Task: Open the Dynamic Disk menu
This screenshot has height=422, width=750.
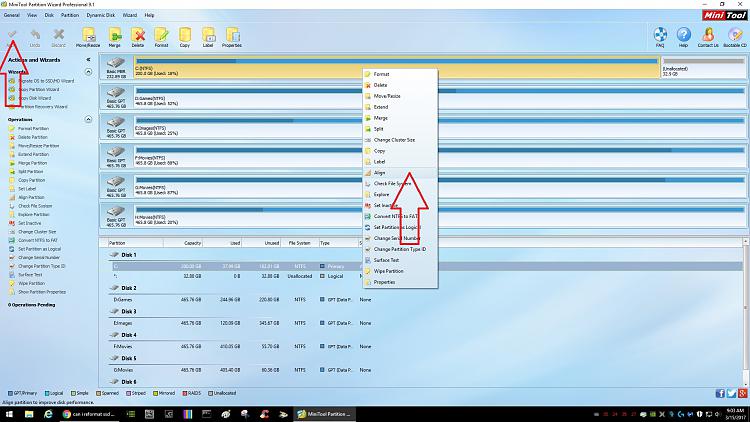Action: click(101, 15)
